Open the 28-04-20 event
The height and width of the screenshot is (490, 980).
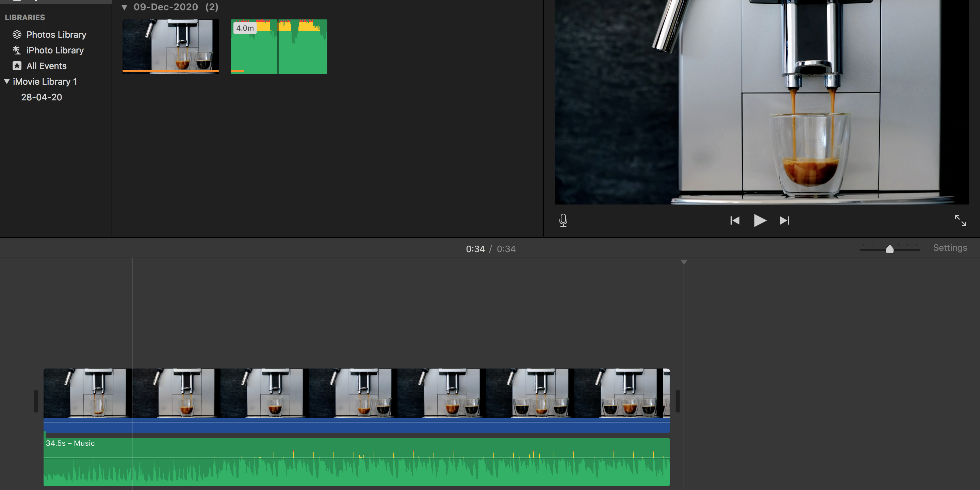coord(42,97)
